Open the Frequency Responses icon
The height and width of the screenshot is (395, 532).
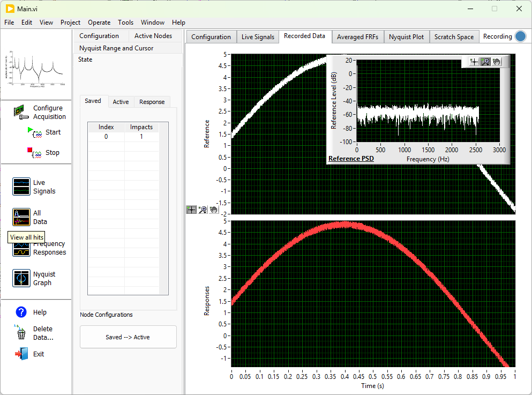(x=21, y=249)
